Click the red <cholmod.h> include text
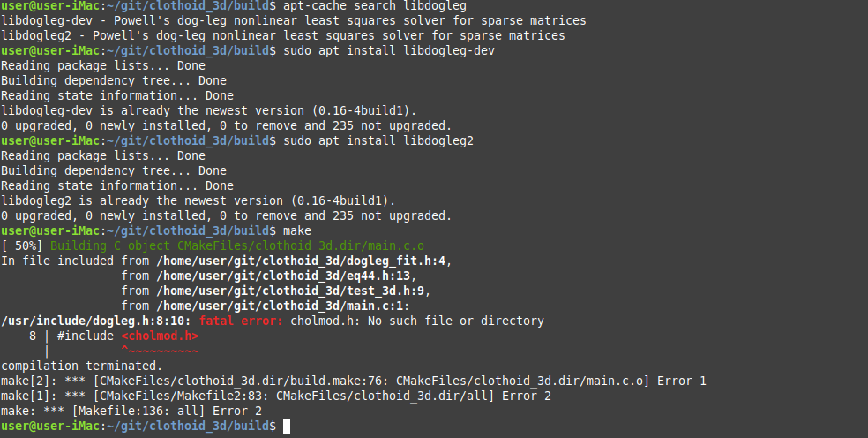The height and width of the screenshot is (438, 868). (x=160, y=336)
